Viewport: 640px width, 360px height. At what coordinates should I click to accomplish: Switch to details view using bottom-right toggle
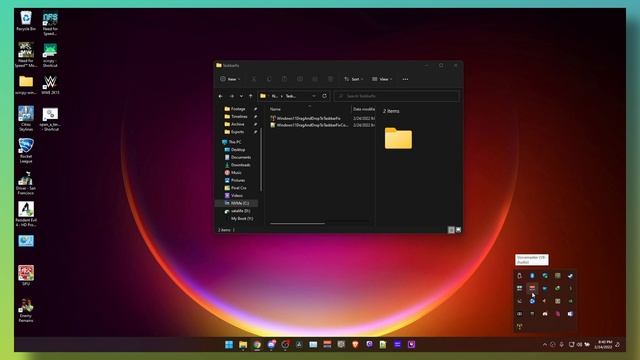click(x=451, y=230)
